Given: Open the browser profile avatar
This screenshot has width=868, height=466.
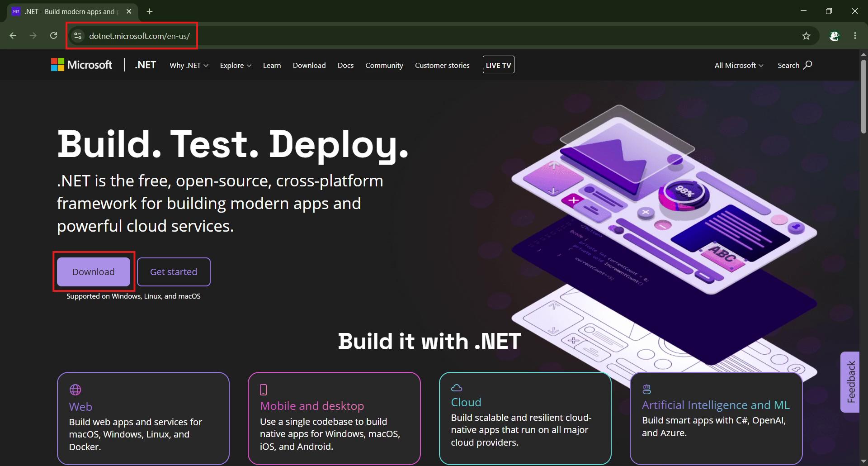Looking at the screenshot, I should point(835,36).
